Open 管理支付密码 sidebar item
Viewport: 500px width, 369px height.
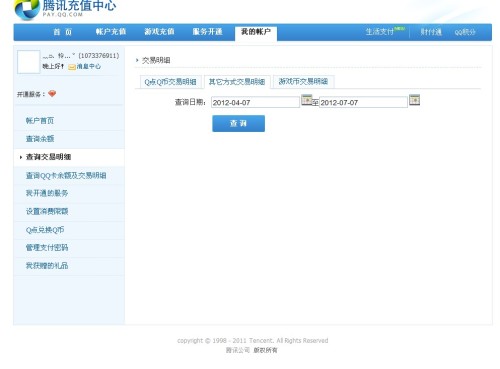coord(47,248)
